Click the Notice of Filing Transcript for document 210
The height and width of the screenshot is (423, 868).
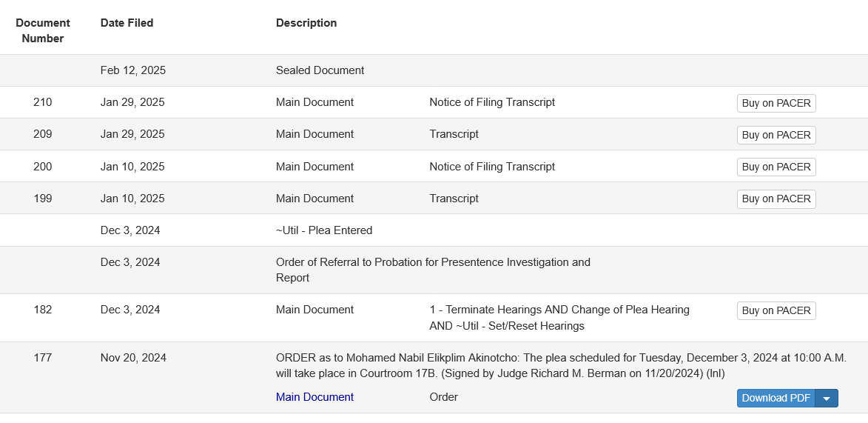pyautogui.click(x=492, y=102)
